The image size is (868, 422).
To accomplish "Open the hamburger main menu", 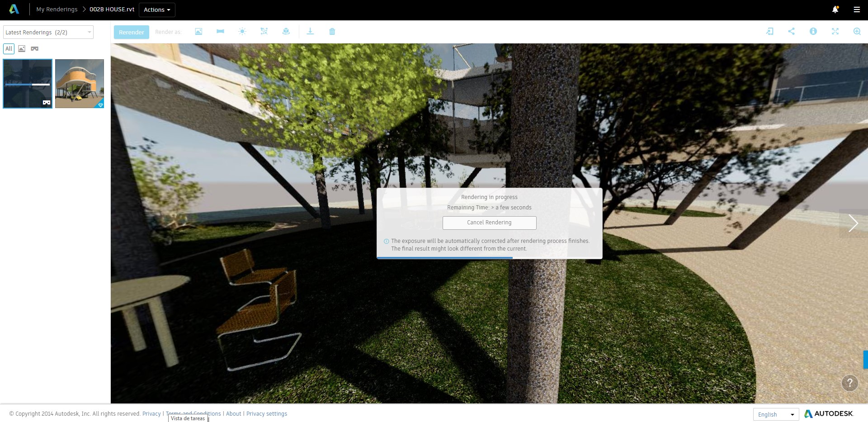I will [857, 9].
